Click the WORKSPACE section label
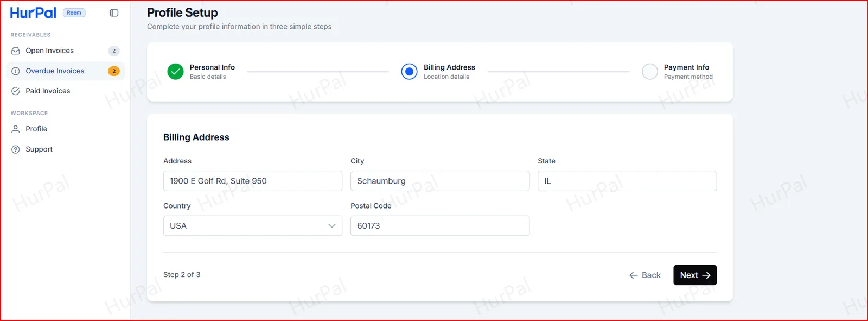 [x=29, y=113]
